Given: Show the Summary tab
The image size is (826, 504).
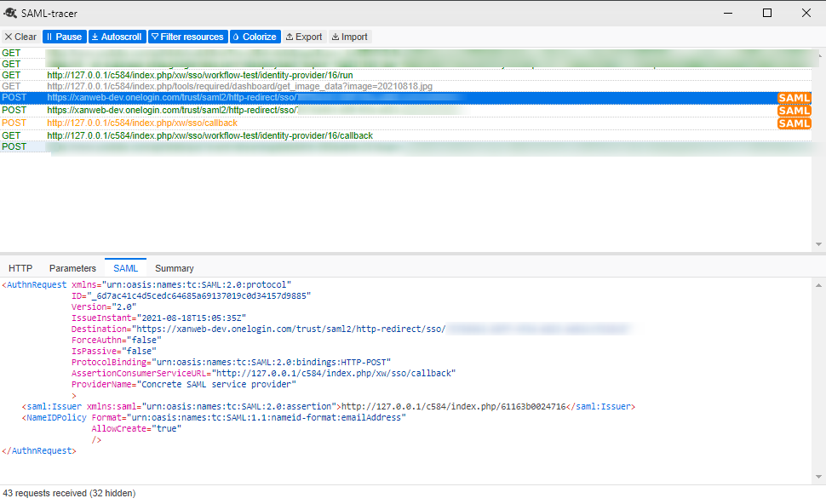Looking at the screenshot, I should [x=174, y=268].
